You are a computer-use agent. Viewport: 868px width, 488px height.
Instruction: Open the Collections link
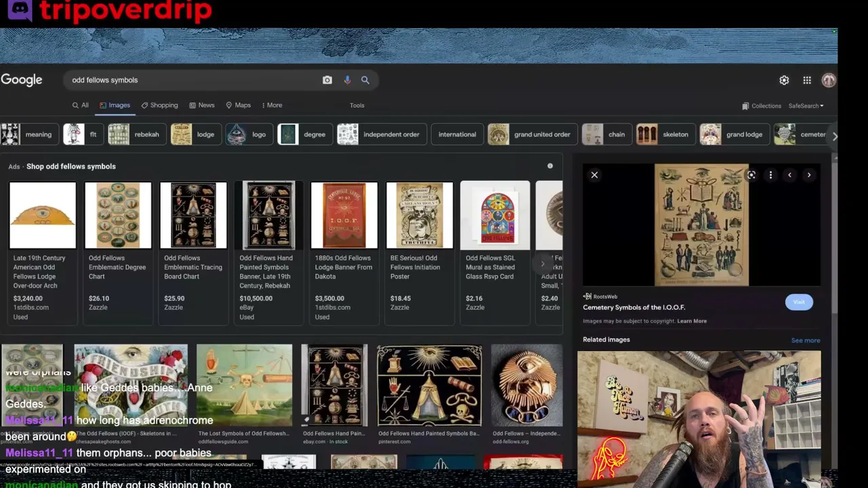pos(761,106)
